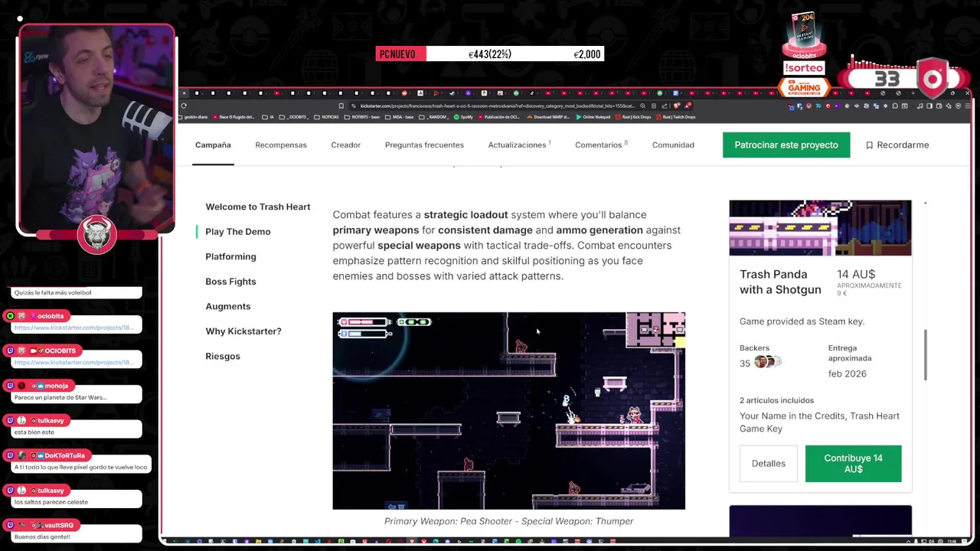Switch to the Creador tab

[345, 145]
